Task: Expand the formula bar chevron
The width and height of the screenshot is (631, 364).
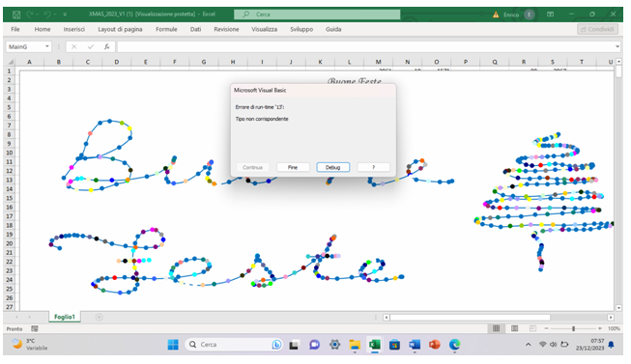Action: [x=617, y=46]
